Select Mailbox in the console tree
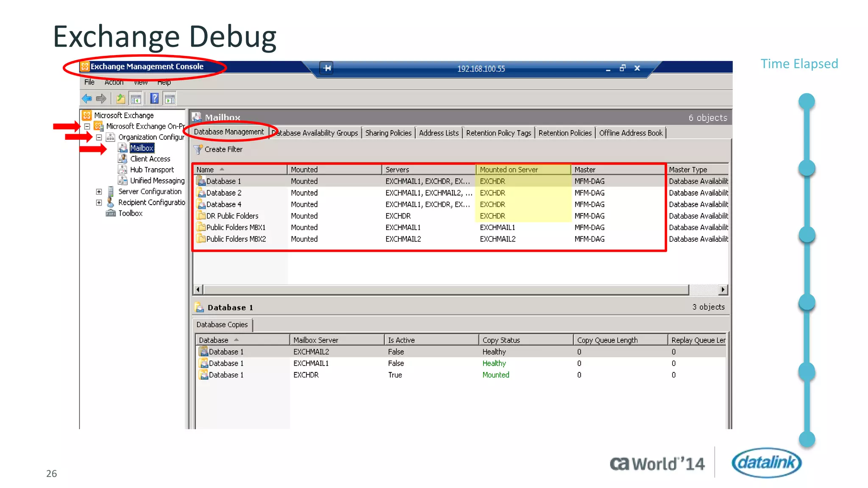Screen dimensions: 868x488 pyautogui.click(x=142, y=148)
